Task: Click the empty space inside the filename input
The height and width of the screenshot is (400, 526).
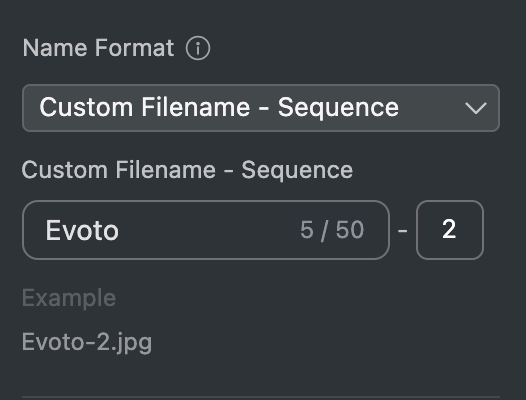Action: 208,230
